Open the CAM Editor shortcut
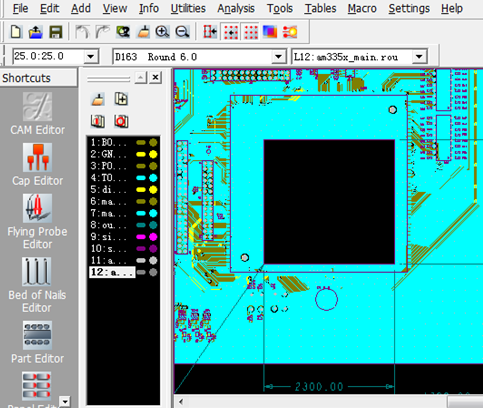483x408 pixels. pyautogui.click(x=37, y=113)
